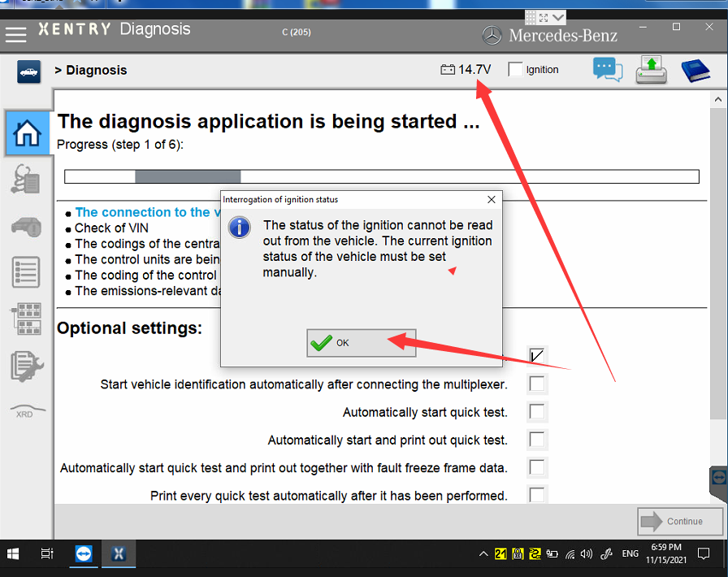Image resolution: width=728 pixels, height=577 pixels.
Task: Click the yellow 2c tray icon
Action: click(535, 553)
